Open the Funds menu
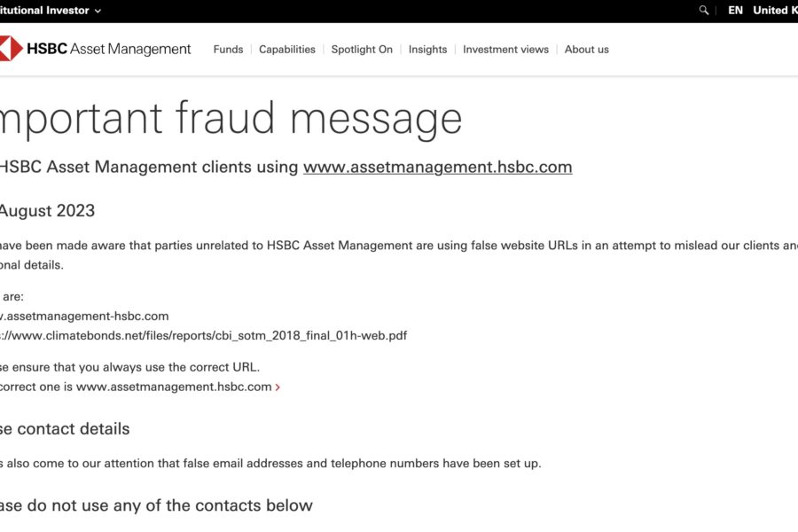This screenshot has height=532, width=798. [x=228, y=50]
